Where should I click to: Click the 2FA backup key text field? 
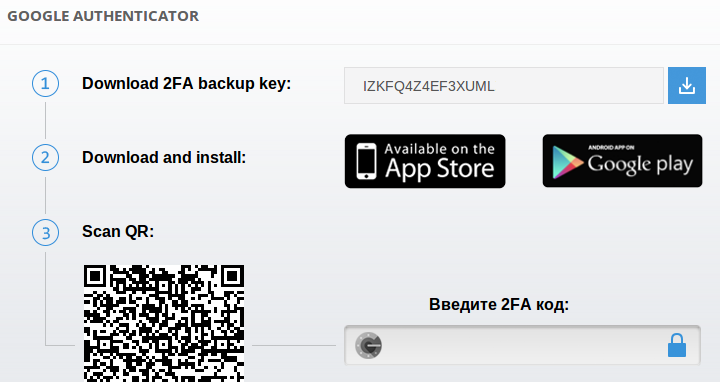(504, 85)
